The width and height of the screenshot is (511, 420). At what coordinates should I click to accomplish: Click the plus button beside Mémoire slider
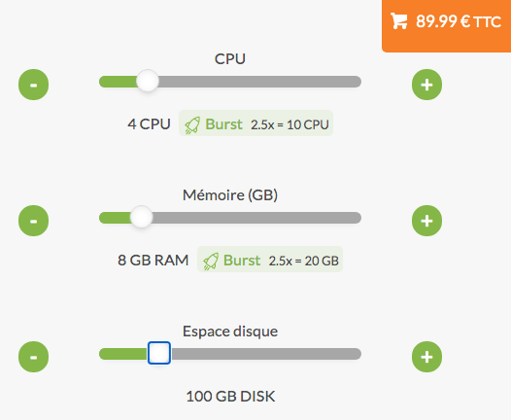[426, 221]
